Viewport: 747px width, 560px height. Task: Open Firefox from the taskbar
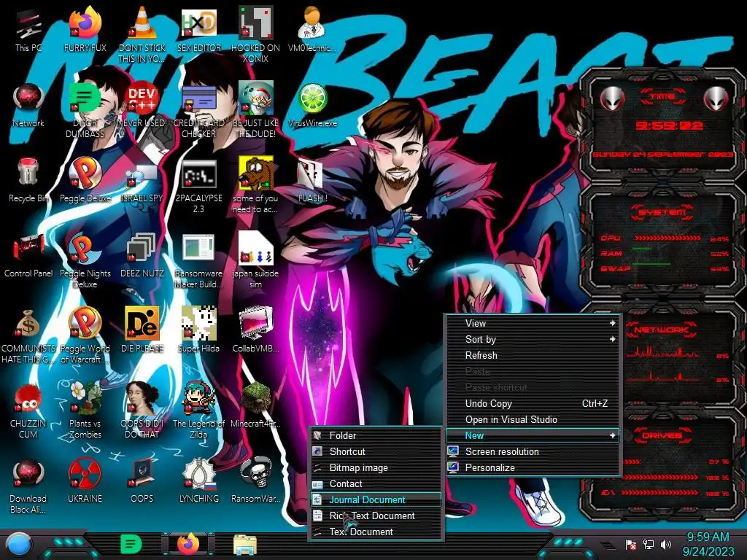click(188, 544)
